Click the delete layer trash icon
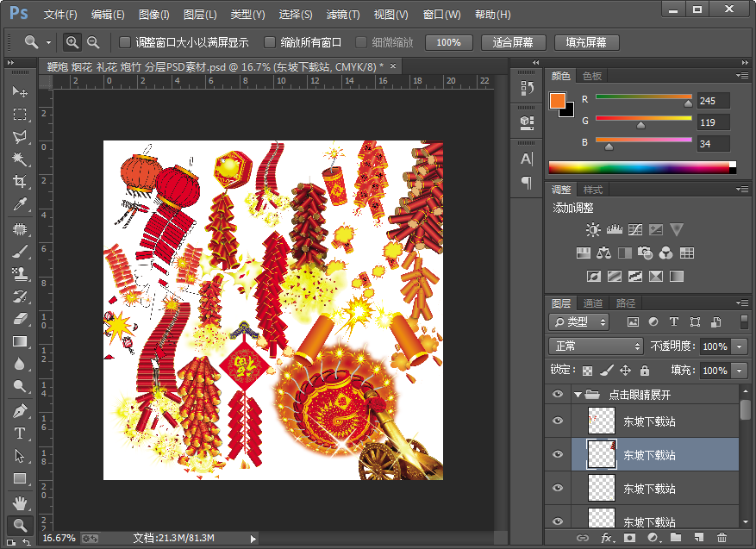 coord(722,538)
